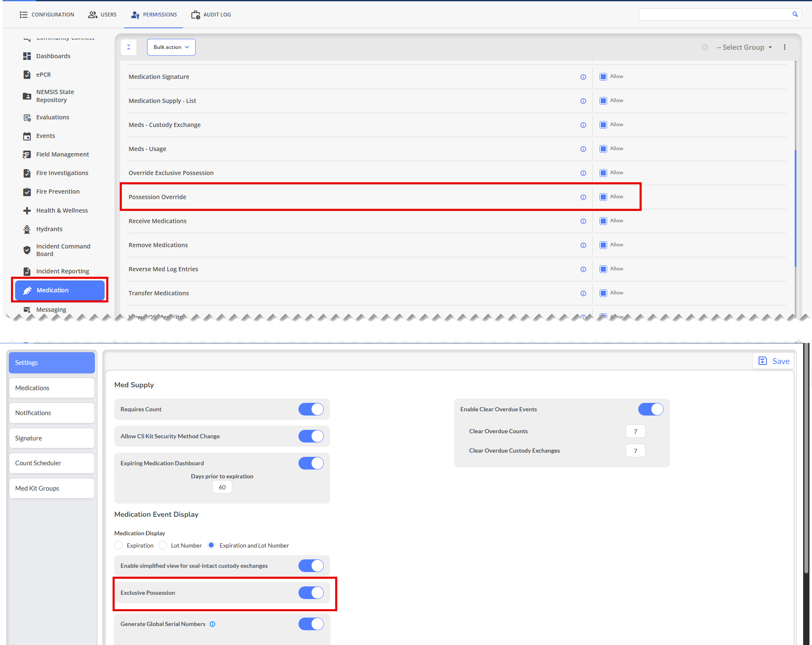
Task: Click info icon for Possession Override
Action: tap(583, 197)
